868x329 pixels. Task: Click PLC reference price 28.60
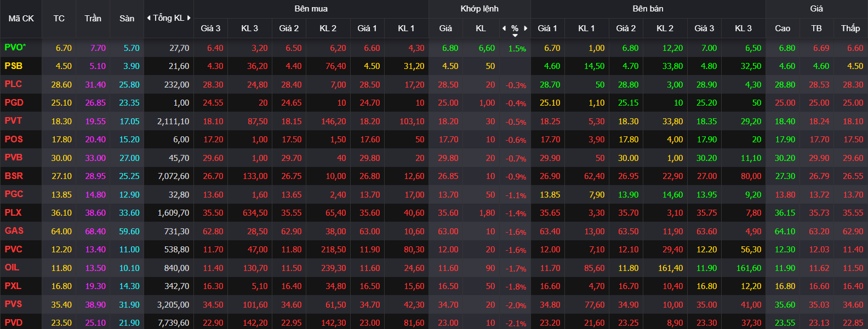click(x=61, y=85)
